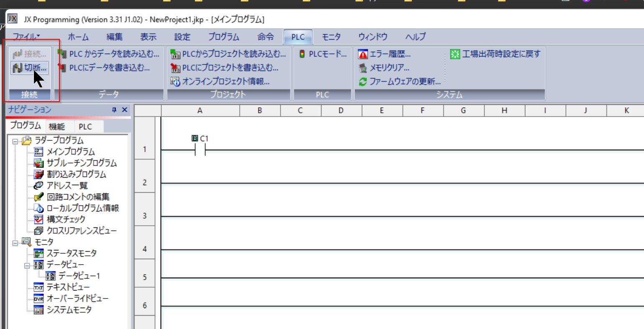Open オンラインプロジェクト情報 via its icon
Viewport: 644px width, 329px height.
[x=175, y=82]
